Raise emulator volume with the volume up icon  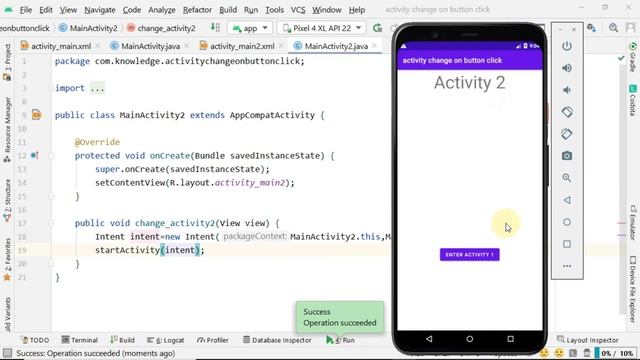click(x=567, y=68)
